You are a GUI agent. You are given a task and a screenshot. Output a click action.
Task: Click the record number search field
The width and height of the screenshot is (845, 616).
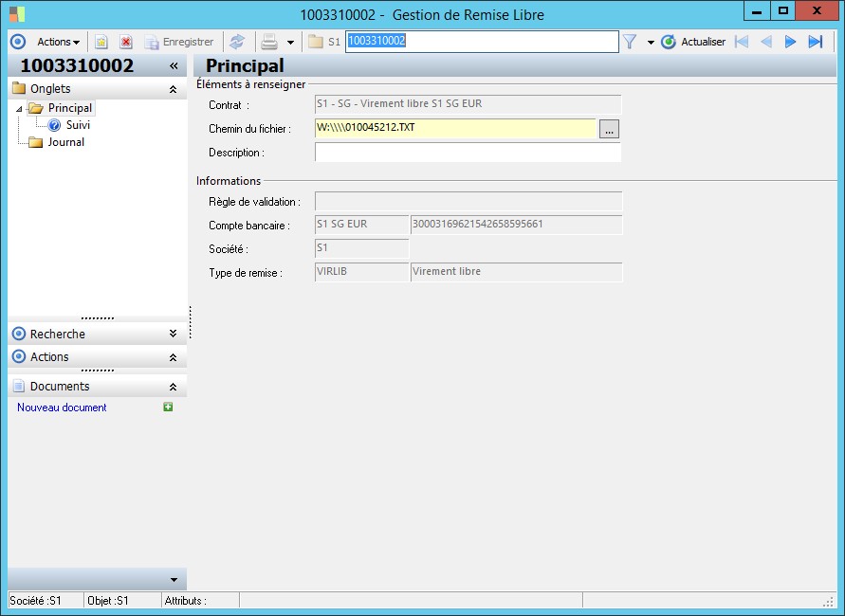(482, 42)
